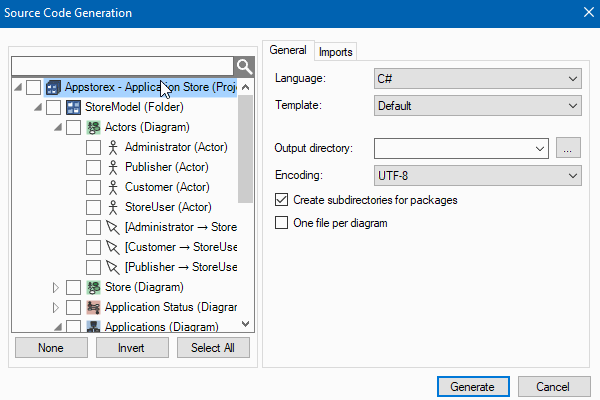The height and width of the screenshot is (400, 600).
Task: Disable Create subdirectories for packages
Action: click(x=281, y=200)
